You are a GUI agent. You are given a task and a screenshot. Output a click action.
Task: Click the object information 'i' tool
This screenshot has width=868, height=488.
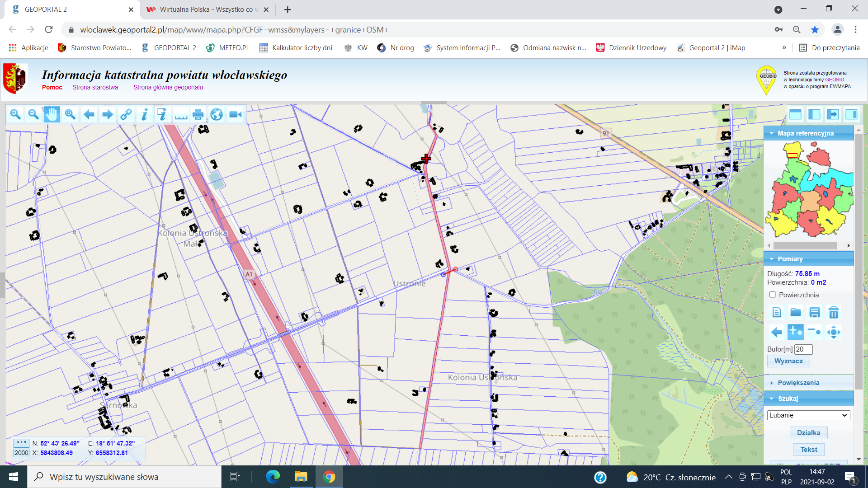click(x=144, y=115)
